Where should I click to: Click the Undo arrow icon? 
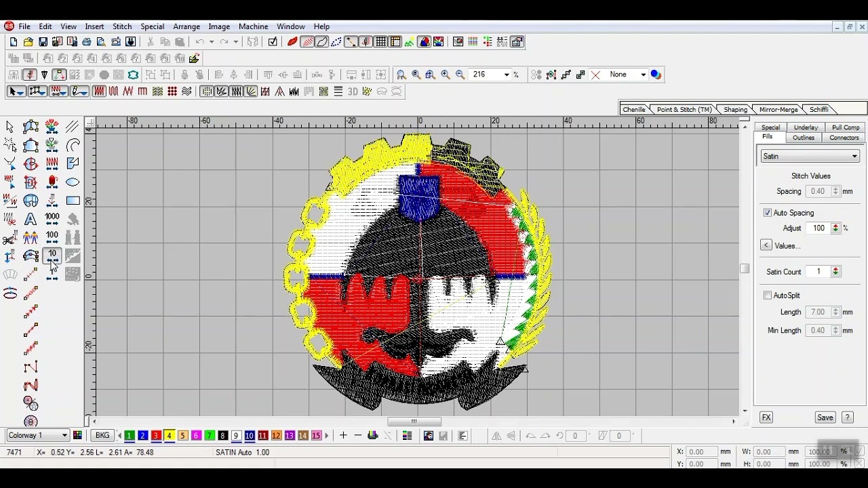click(199, 42)
